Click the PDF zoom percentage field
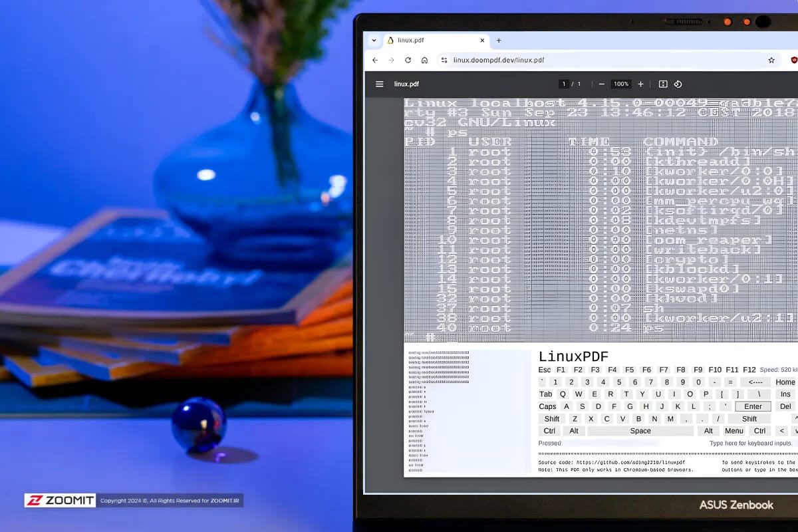The width and height of the screenshot is (798, 532). tap(621, 84)
